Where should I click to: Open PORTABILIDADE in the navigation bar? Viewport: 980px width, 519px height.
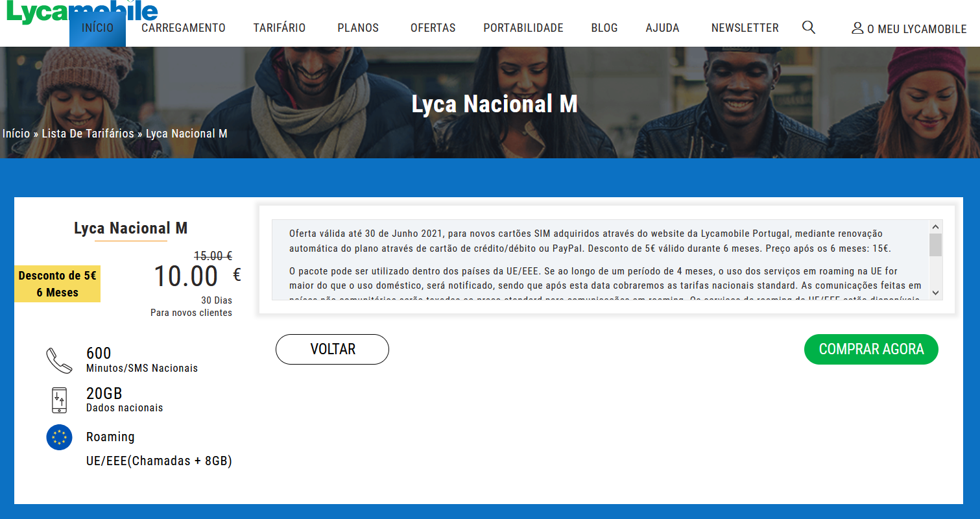click(523, 28)
